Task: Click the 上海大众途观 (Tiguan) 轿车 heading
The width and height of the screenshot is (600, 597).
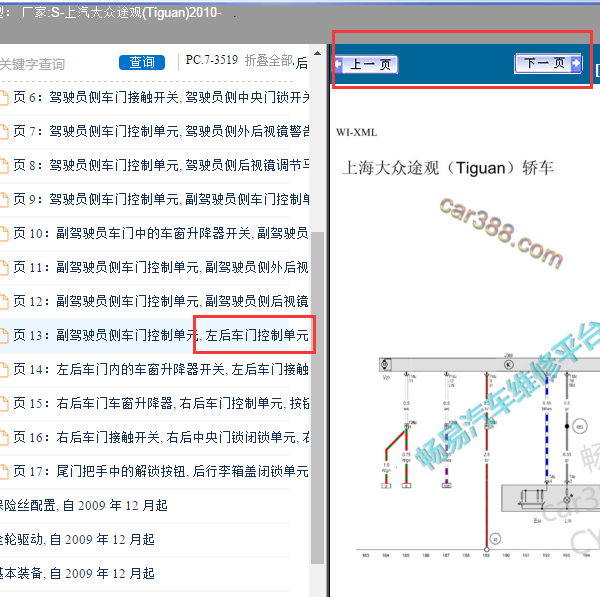Action: pyautogui.click(x=448, y=168)
